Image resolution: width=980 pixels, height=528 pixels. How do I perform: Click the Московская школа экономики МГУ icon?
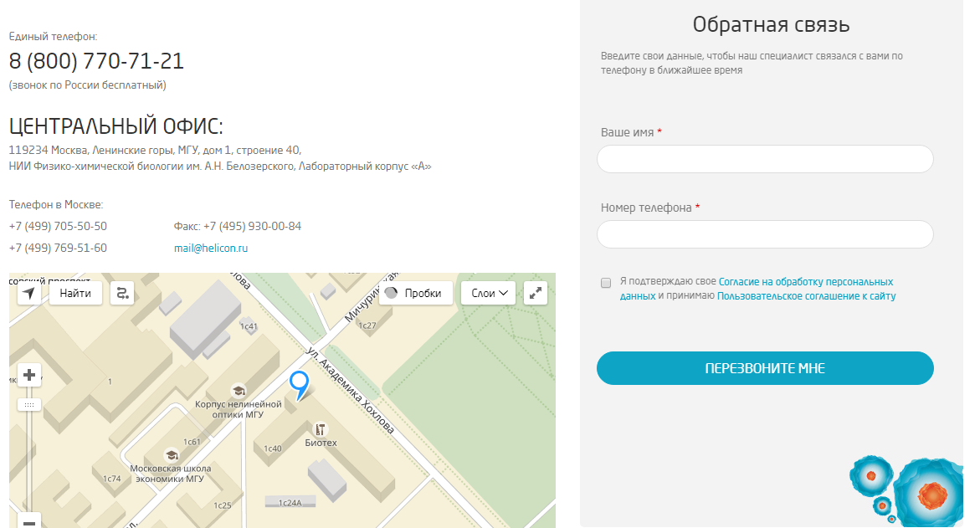172,455
